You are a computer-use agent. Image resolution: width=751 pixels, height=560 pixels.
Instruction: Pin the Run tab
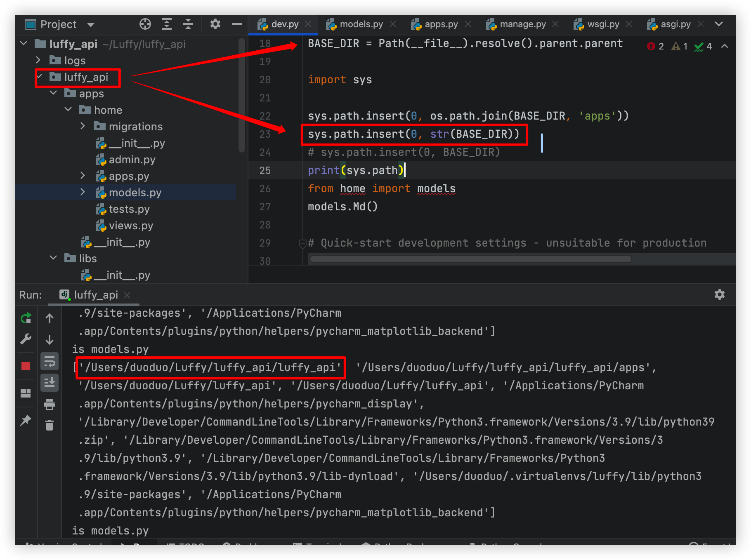26,421
